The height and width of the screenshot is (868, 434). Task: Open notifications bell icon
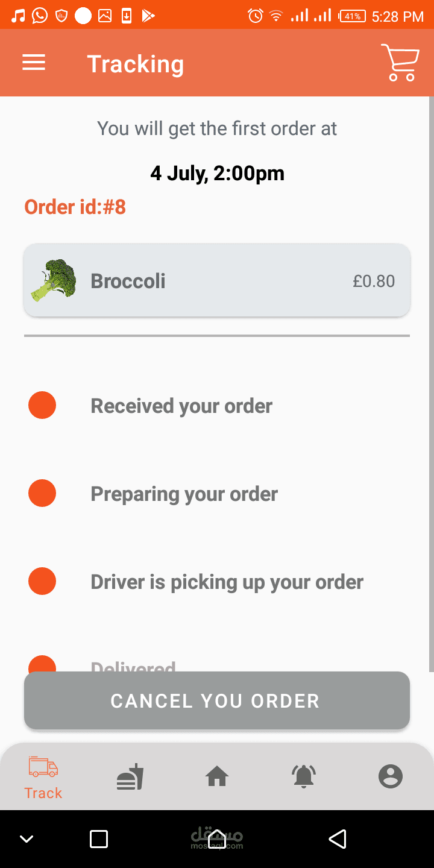click(x=304, y=776)
